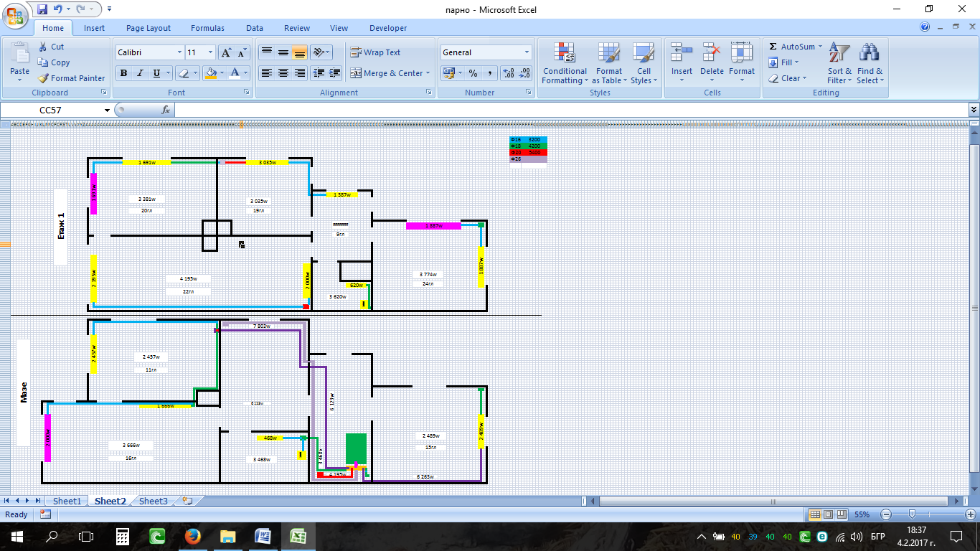Click the Cut button
Image resolution: width=980 pixels, height=551 pixels.
coord(50,47)
